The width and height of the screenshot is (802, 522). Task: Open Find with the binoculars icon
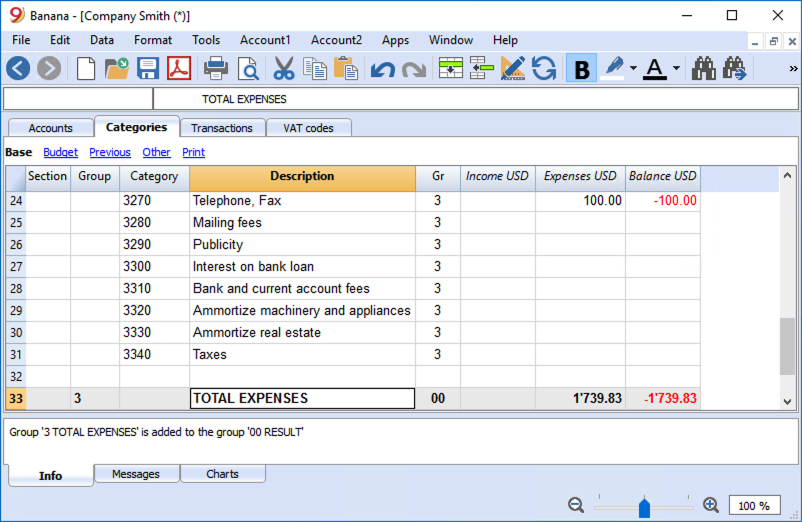[704, 69]
